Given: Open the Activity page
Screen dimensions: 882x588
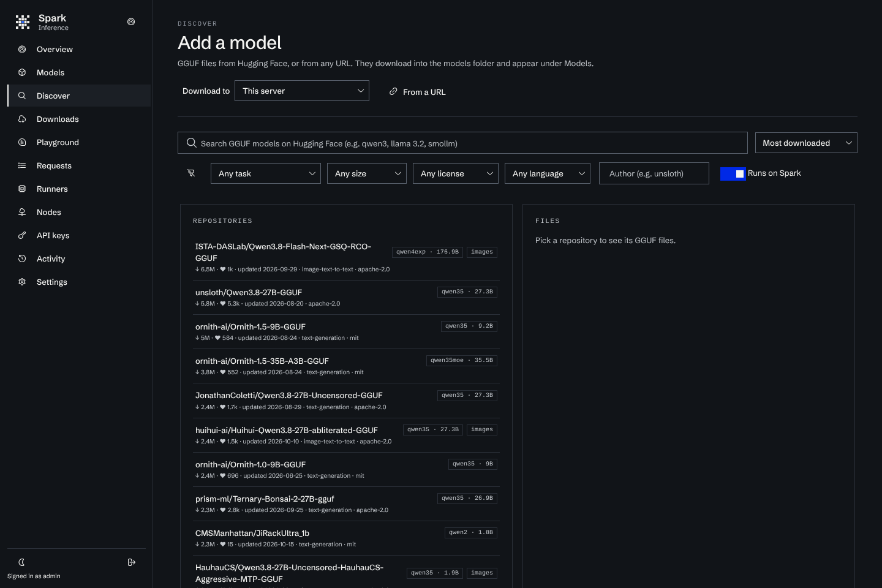Looking at the screenshot, I should (x=79, y=258).
